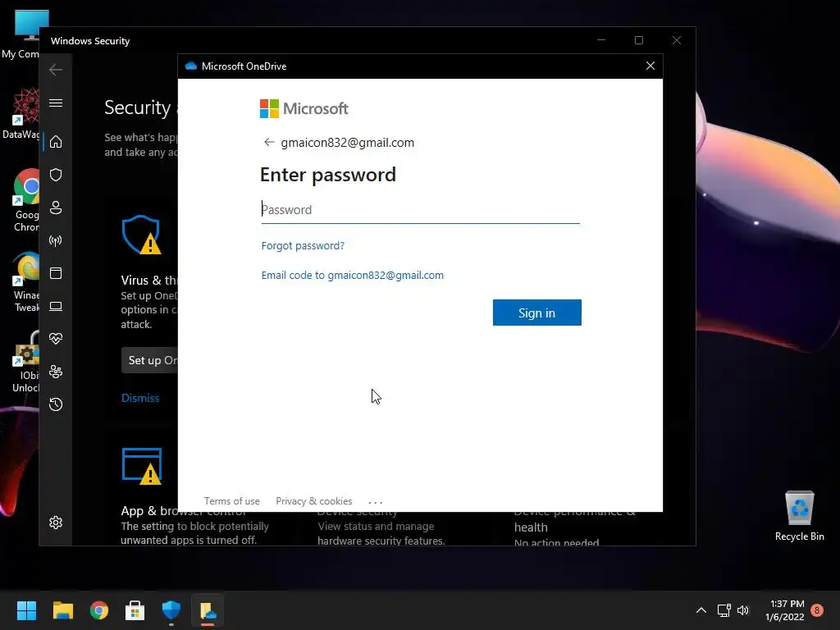Maximize the Windows Security window
Image resolution: width=840 pixels, height=630 pixels.
pos(638,40)
